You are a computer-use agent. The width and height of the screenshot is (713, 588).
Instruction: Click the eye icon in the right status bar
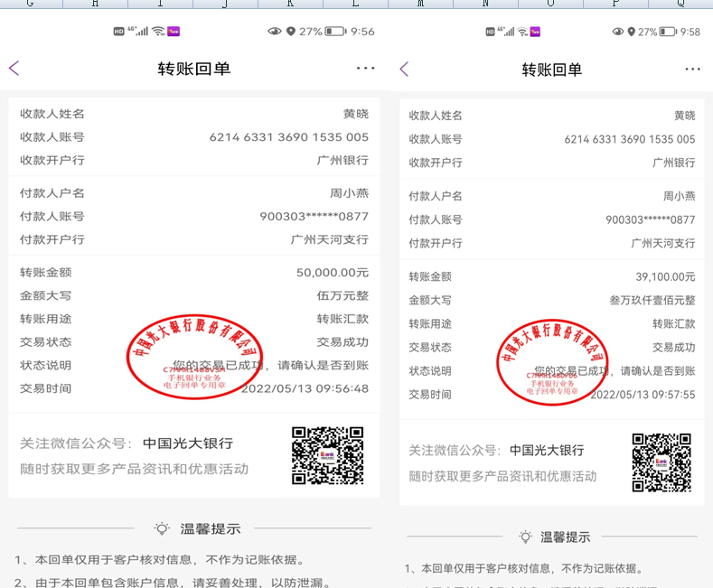618,32
